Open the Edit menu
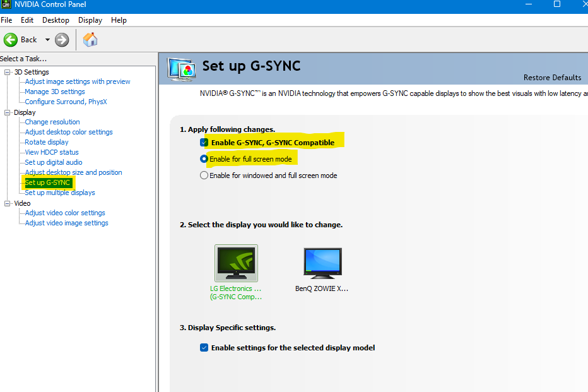Viewport: 588px width, 392px height. coord(27,20)
